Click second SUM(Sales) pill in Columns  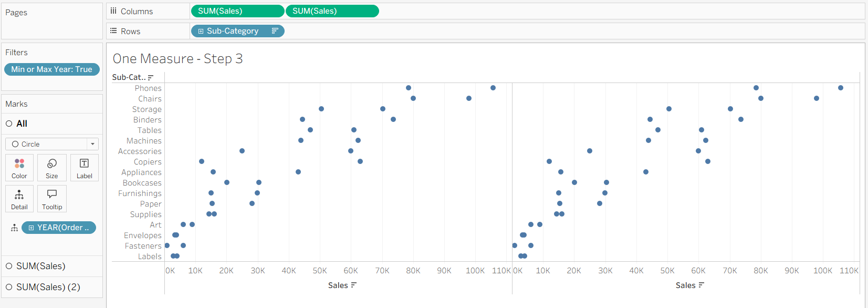pos(332,11)
